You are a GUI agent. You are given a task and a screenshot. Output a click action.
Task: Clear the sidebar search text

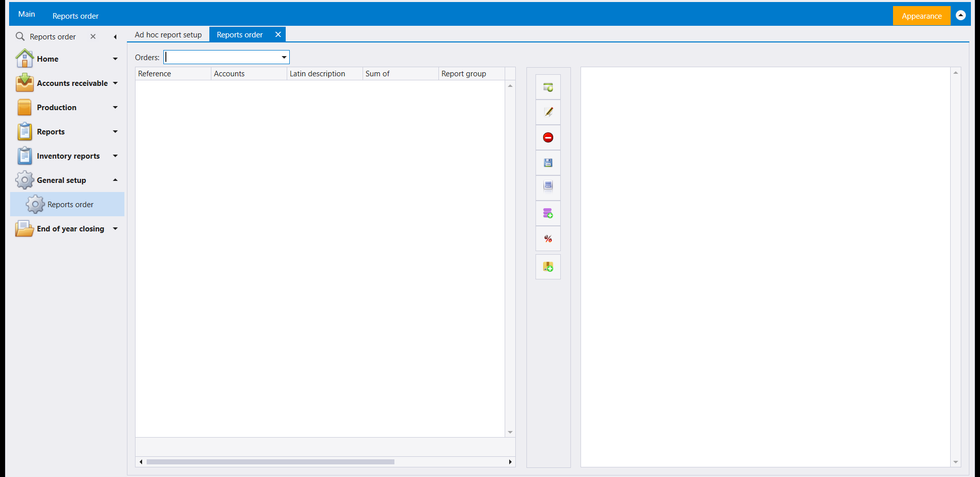click(x=93, y=36)
